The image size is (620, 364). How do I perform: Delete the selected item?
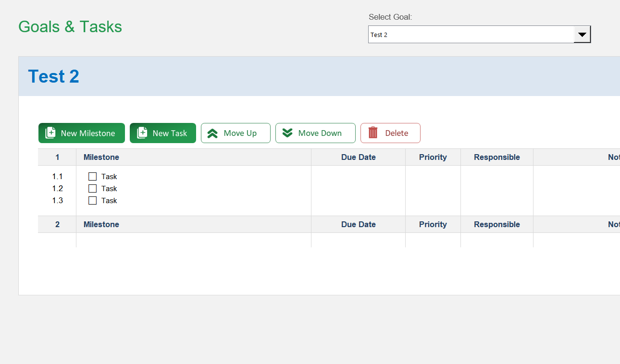(x=390, y=133)
